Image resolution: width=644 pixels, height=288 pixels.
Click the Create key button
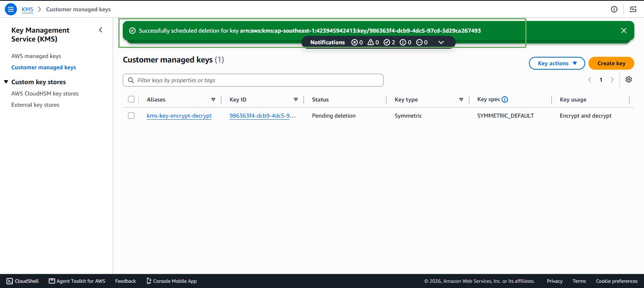point(611,63)
